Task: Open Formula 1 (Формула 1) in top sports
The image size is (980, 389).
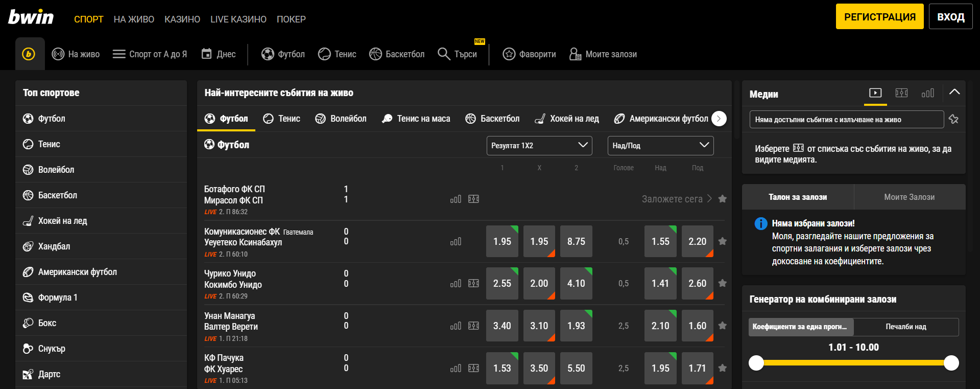Action: 101,298
